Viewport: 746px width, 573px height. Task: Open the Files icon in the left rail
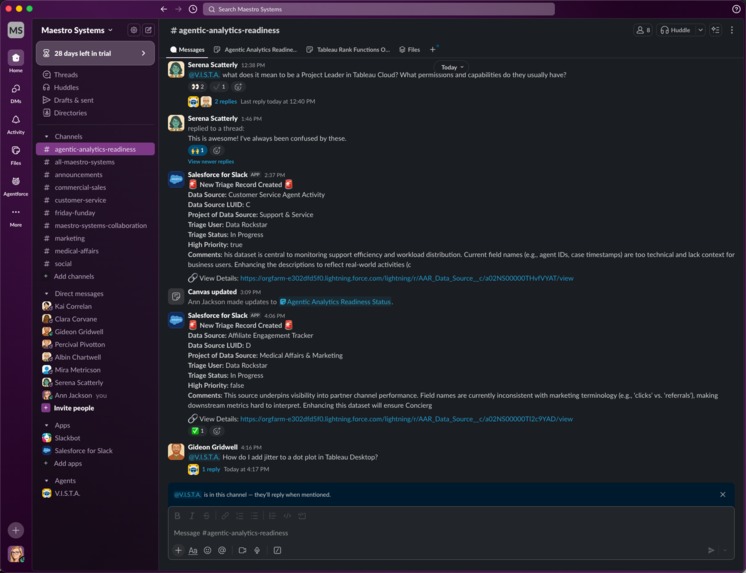pyautogui.click(x=16, y=151)
